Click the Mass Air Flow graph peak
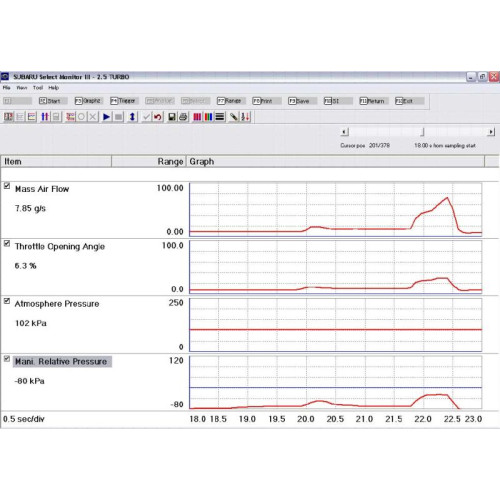Screen dimensions: 500x500 point(447,198)
